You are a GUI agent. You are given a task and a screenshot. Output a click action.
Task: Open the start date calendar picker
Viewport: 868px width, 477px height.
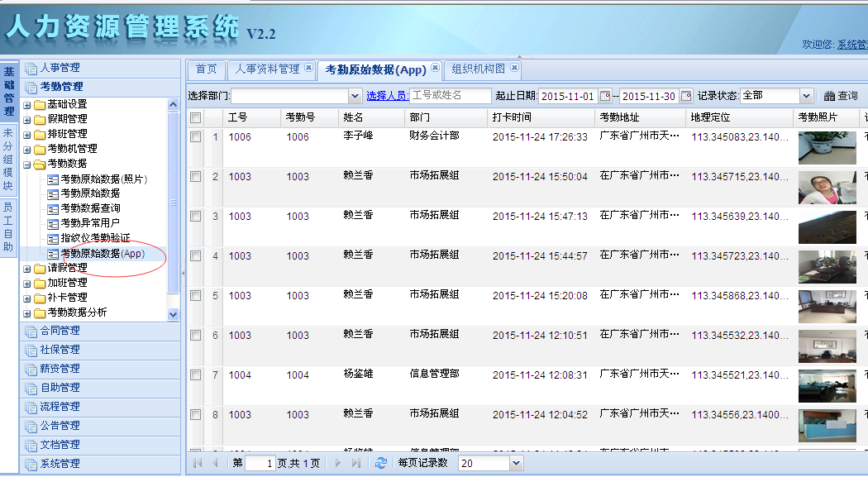605,96
